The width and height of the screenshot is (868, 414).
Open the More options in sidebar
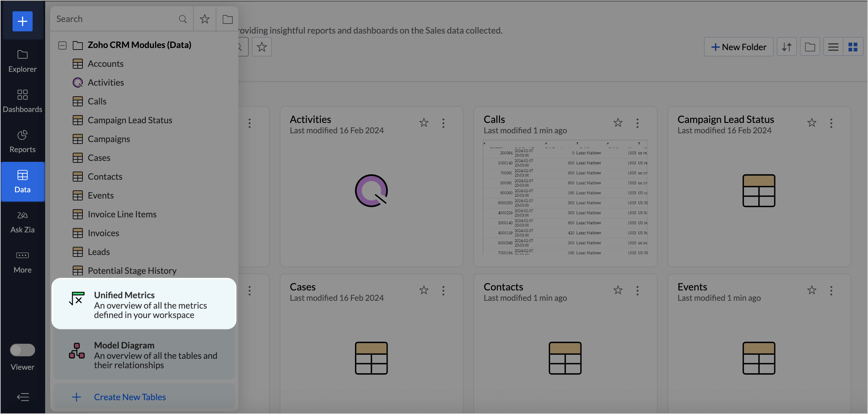pyautogui.click(x=22, y=262)
